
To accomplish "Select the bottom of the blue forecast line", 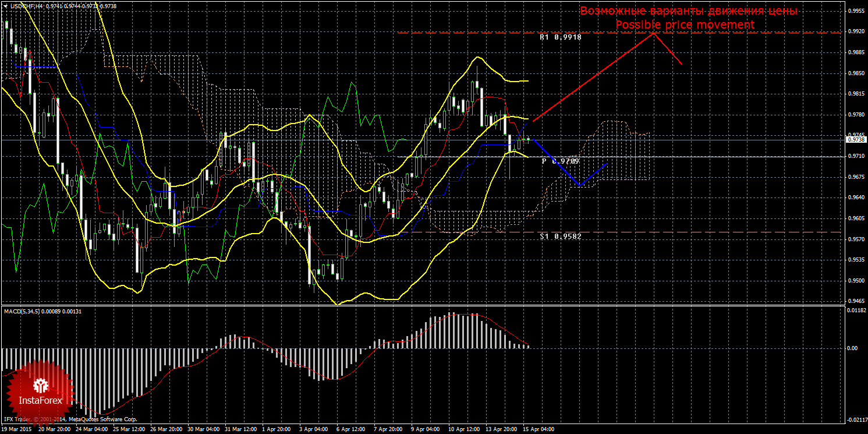I will pos(579,185).
